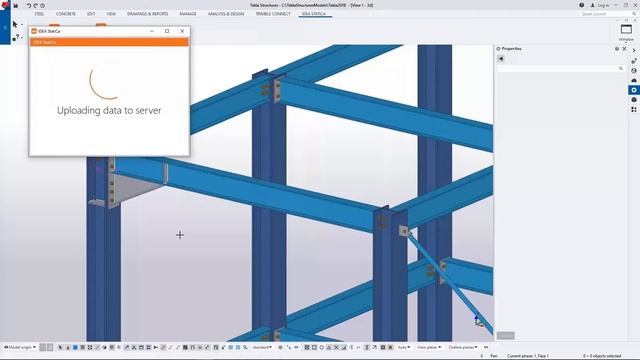
Task: Open the View plane dropdown
Action: pyautogui.click(x=429, y=347)
